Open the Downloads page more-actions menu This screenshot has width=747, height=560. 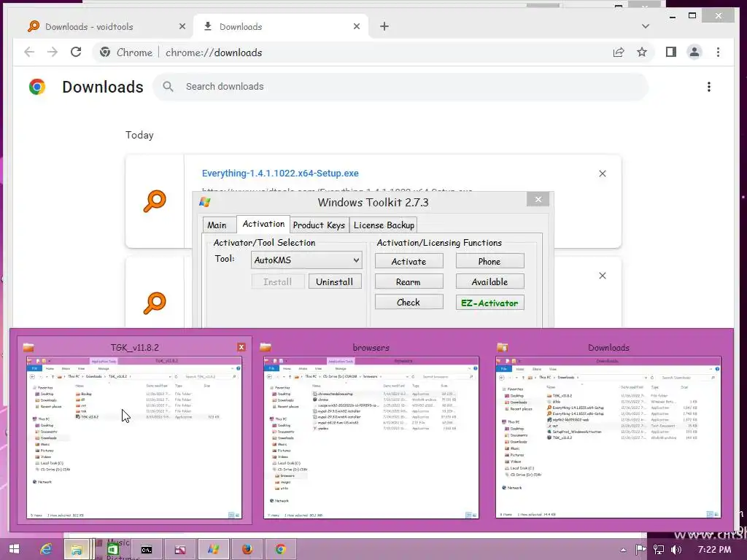(x=709, y=87)
